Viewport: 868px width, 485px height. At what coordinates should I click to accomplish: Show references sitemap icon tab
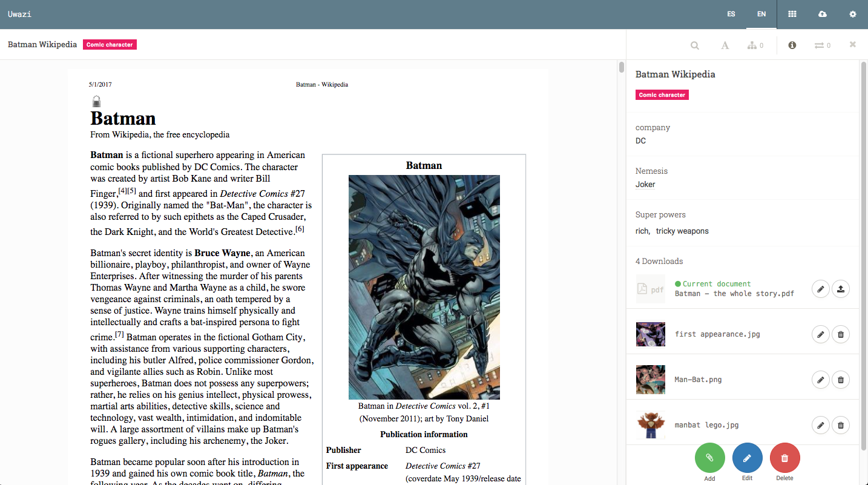coord(755,45)
